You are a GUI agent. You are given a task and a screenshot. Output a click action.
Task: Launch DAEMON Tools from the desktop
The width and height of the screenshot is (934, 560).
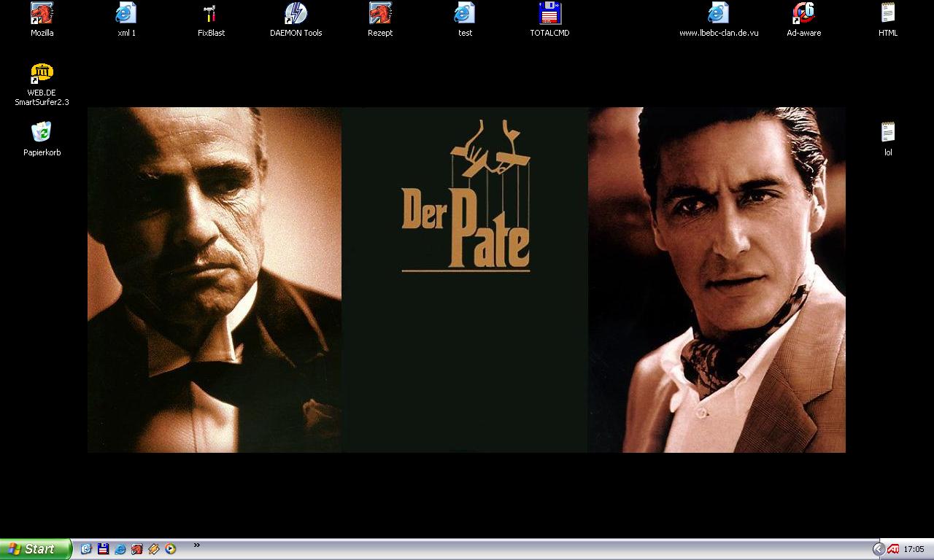pos(296,13)
